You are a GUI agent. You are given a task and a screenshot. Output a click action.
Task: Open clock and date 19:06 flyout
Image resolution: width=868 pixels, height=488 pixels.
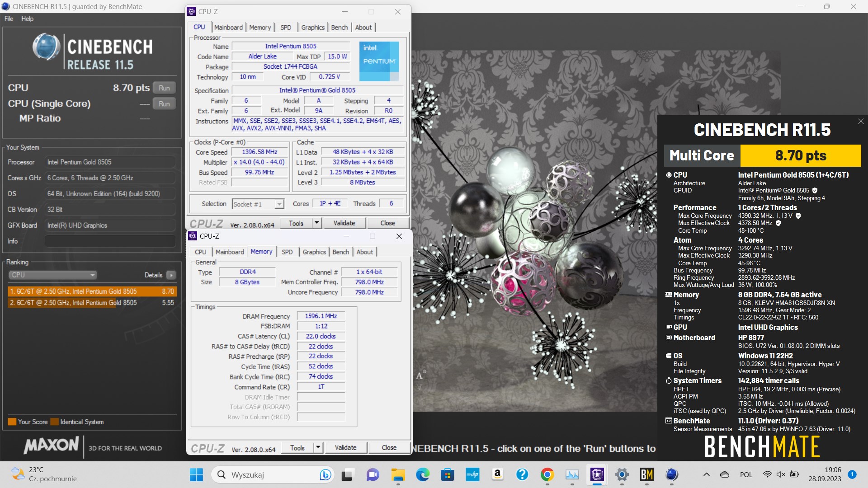pyautogui.click(x=825, y=474)
